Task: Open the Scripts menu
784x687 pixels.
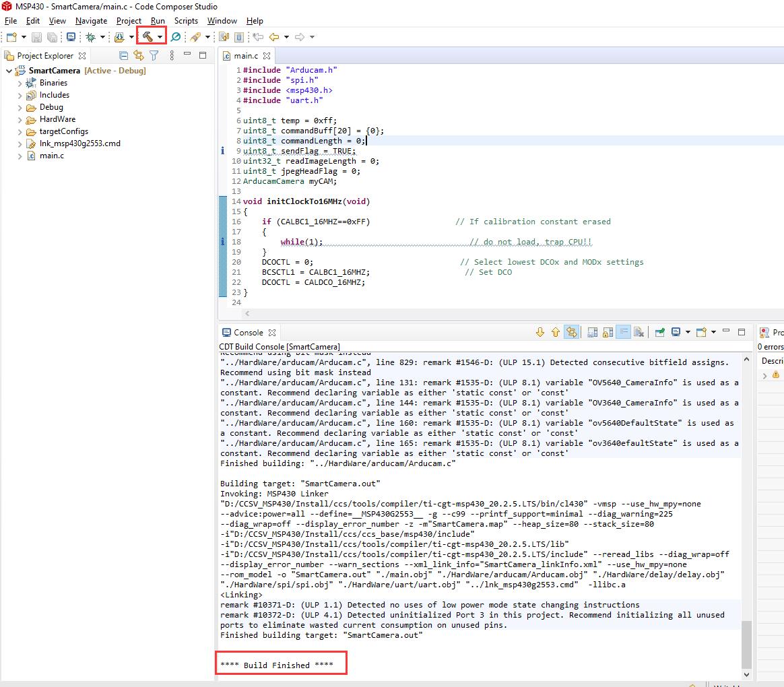Action: pyautogui.click(x=186, y=21)
